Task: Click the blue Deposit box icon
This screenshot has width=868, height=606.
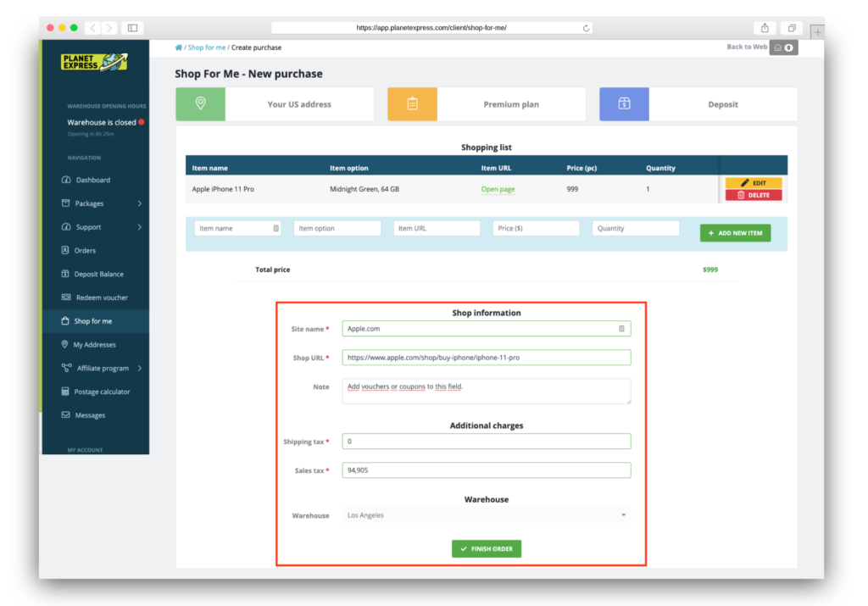Action: [x=625, y=104]
